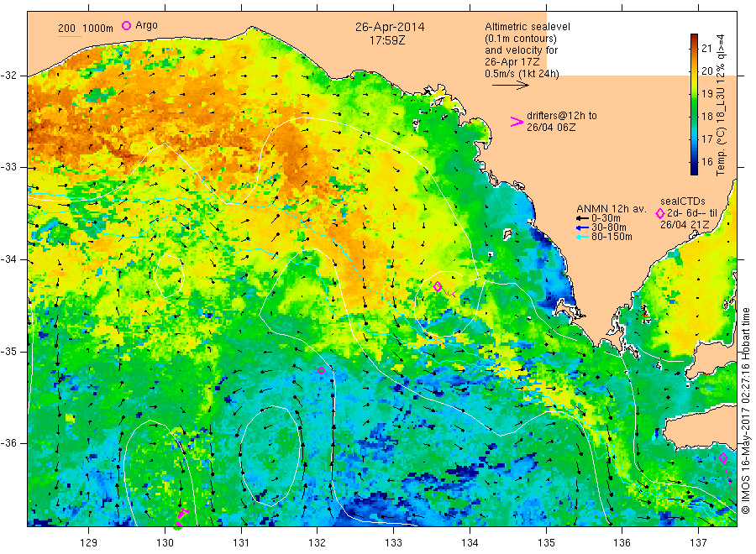The height and width of the screenshot is (554, 756).
Task: Click the '30-80m' depth label
Action: 608,227
